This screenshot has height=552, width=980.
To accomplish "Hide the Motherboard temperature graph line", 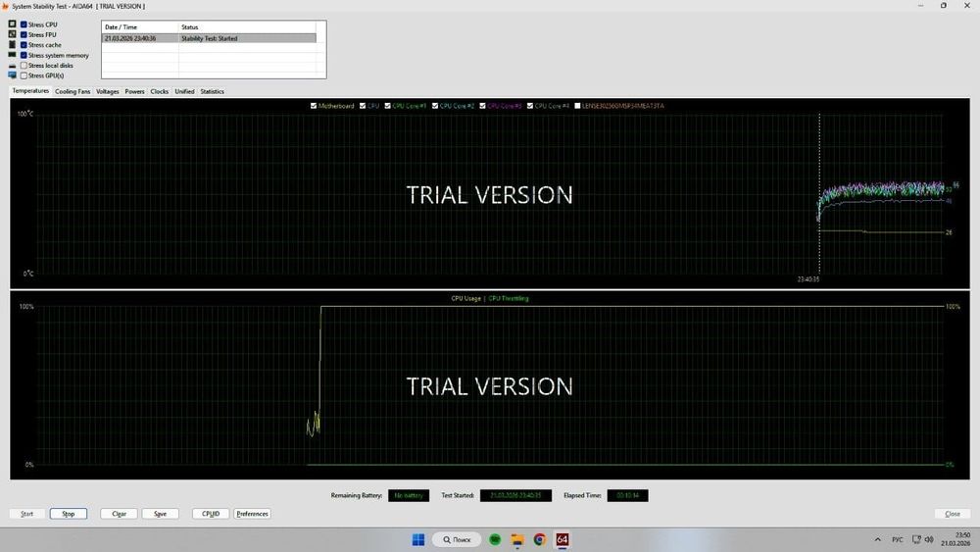I will [x=314, y=106].
